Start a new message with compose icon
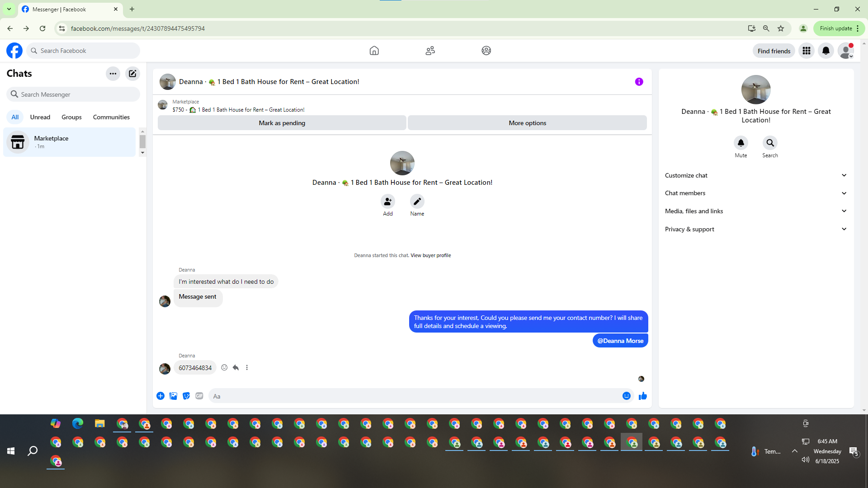The height and width of the screenshot is (488, 868). pyautogui.click(x=132, y=74)
